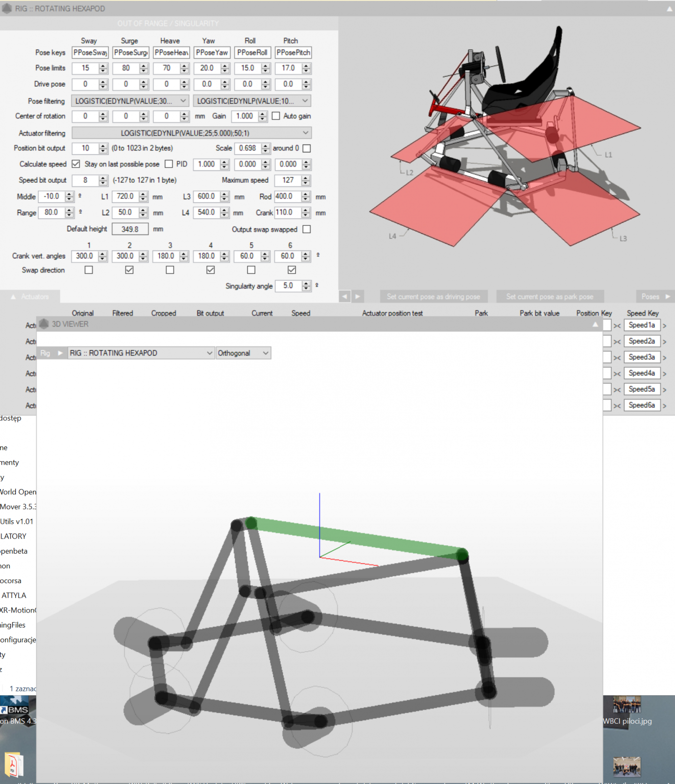Open the second Pose filtering dropdown
Image resolution: width=675 pixels, height=784 pixels.
(252, 101)
